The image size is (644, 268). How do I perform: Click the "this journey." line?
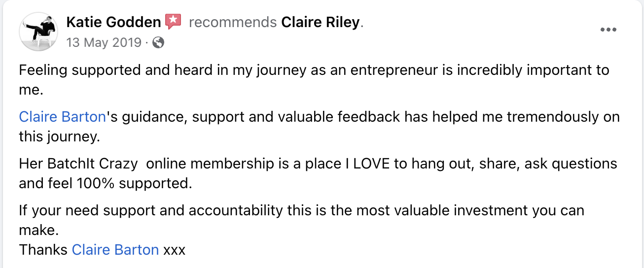[x=59, y=136]
